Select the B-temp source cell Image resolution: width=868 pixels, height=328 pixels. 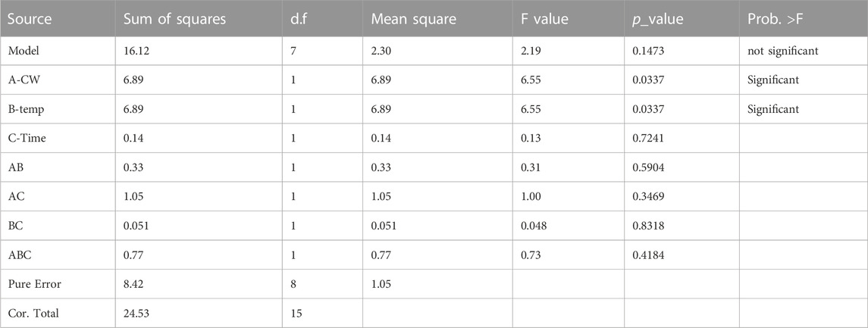tap(26, 110)
